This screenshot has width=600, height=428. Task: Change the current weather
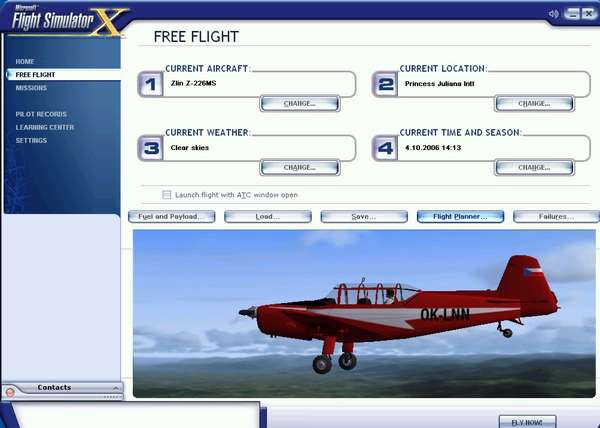pyautogui.click(x=300, y=168)
